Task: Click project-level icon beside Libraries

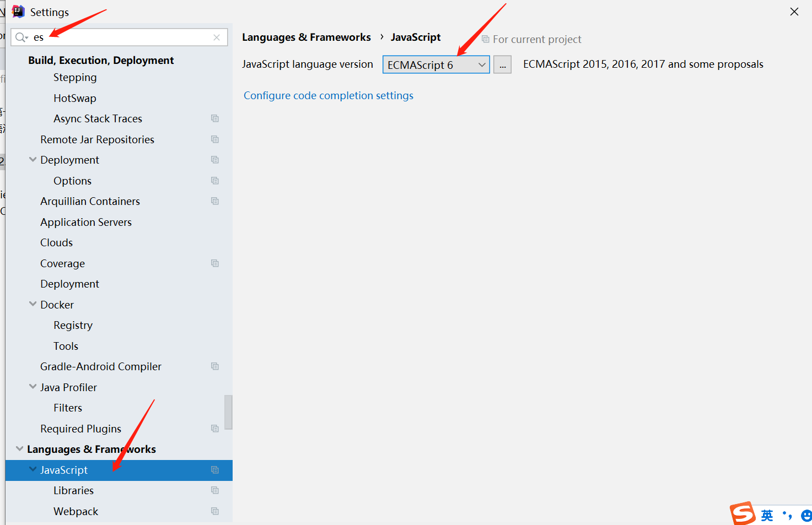Action: 215,490
